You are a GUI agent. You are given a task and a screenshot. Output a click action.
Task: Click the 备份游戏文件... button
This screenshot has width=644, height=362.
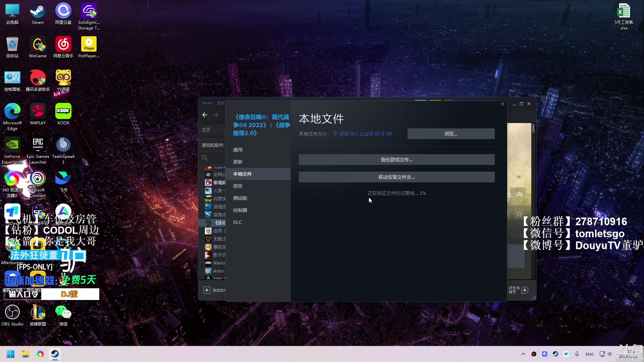tap(396, 160)
